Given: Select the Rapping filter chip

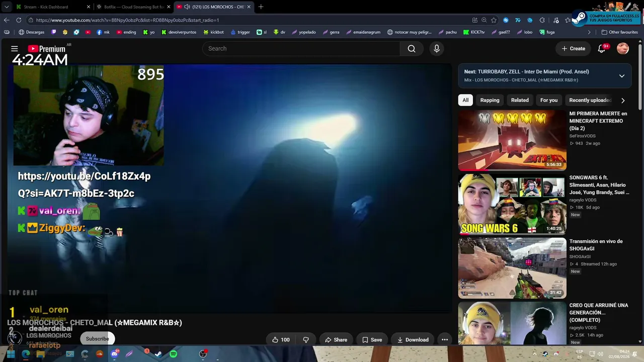Looking at the screenshot, I should pyautogui.click(x=490, y=100).
